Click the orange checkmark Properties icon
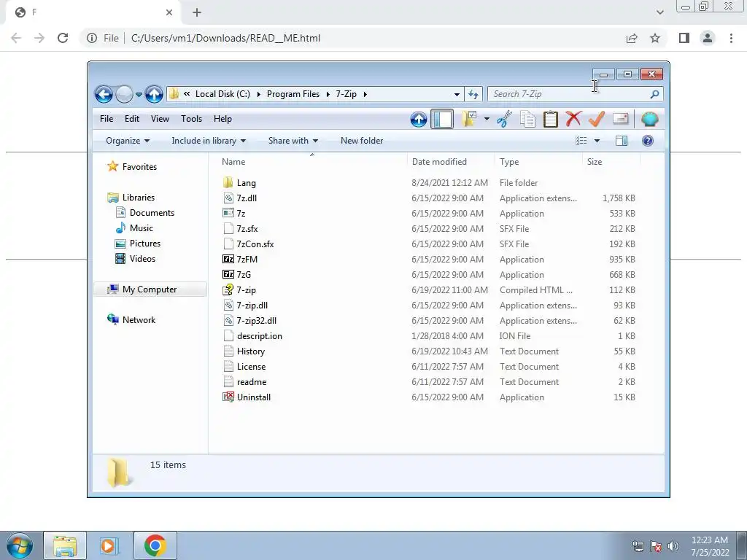Viewport: 747px width, 560px height. pos(597,119)
